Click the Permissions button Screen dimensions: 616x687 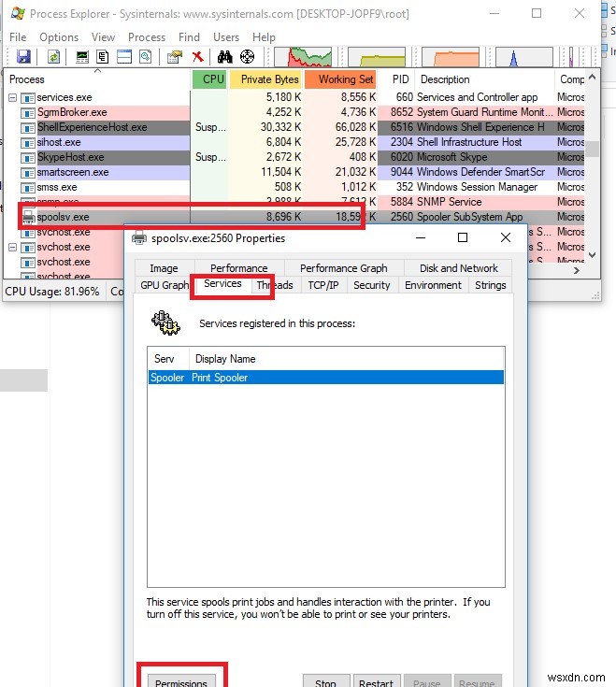click(x=181, y=681)
